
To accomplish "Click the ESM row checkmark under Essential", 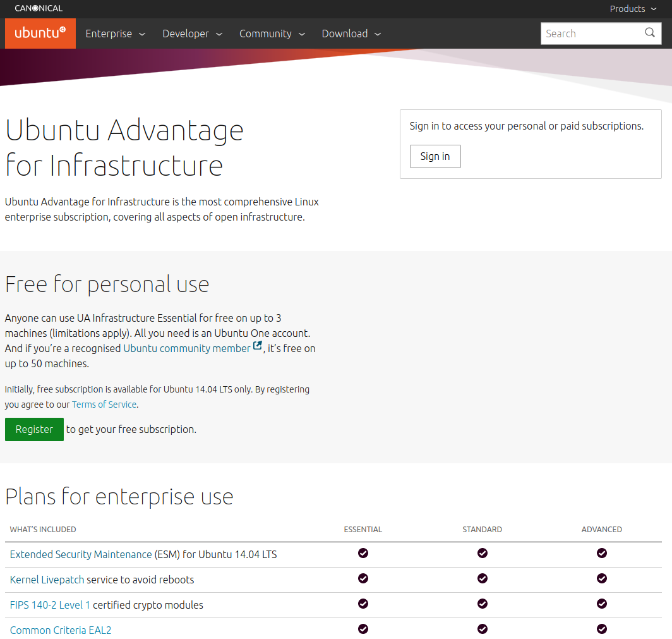I will tap(363, 553).
